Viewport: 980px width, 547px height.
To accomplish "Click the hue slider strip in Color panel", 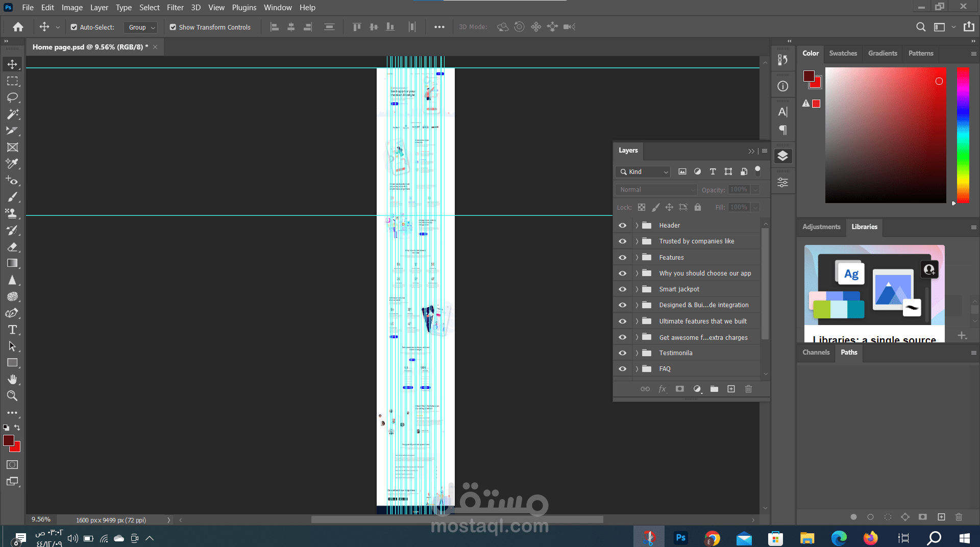I will pos(963,135).
